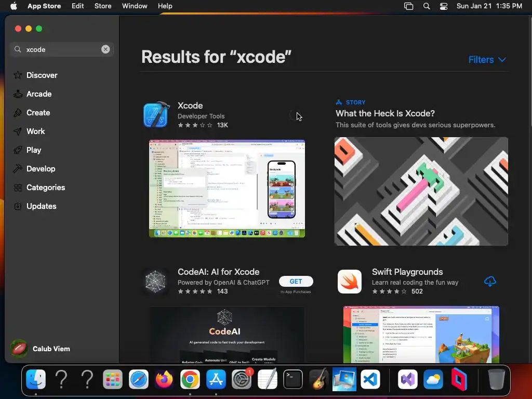Open the Store menu

[103, 6]
